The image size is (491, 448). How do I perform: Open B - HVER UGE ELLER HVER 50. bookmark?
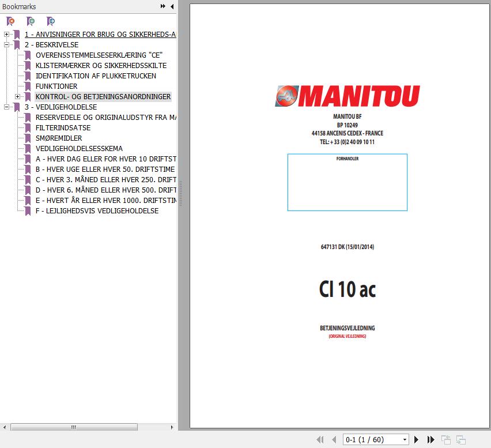105,169
